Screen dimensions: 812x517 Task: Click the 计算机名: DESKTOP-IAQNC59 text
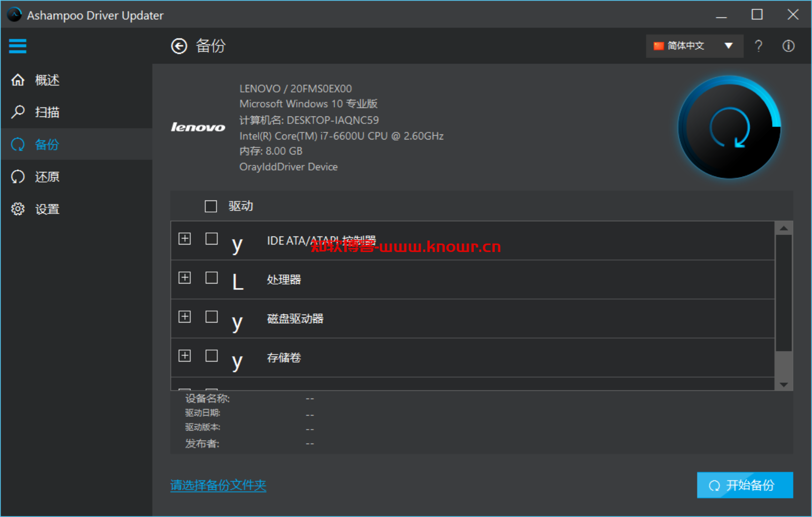[x=309, y=120]
